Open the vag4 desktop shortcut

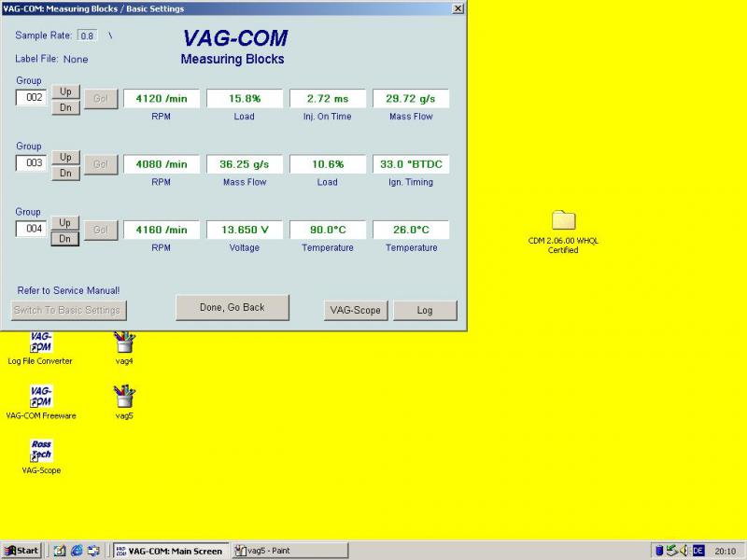coord(125,341)
